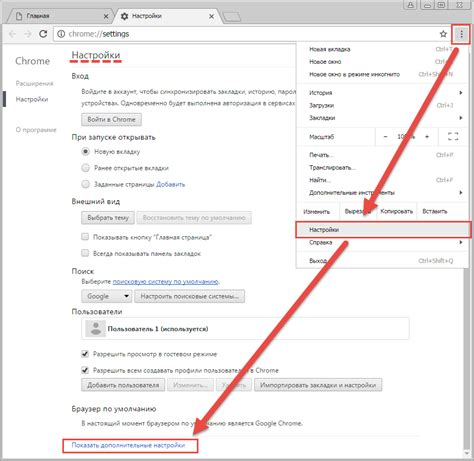Viewport: 474px width, 461px height.
Task: Expand the История submenu
Action: [383, 93]
